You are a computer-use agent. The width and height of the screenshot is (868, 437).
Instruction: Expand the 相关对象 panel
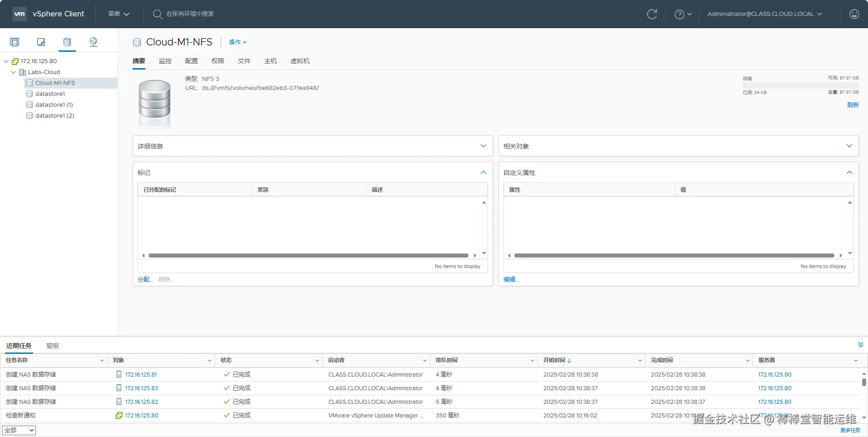click(849, 146)
